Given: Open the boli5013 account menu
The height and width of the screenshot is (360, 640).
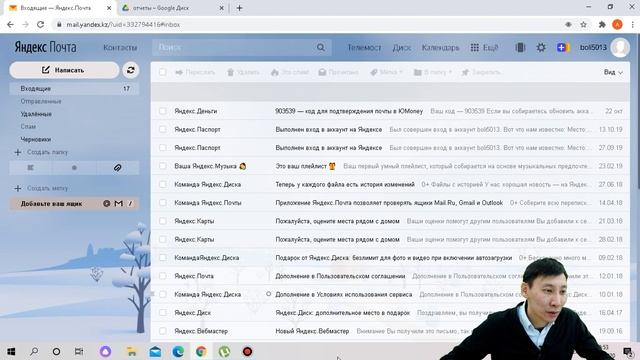Looking at the screenshot, I should [x=593, y=48].
